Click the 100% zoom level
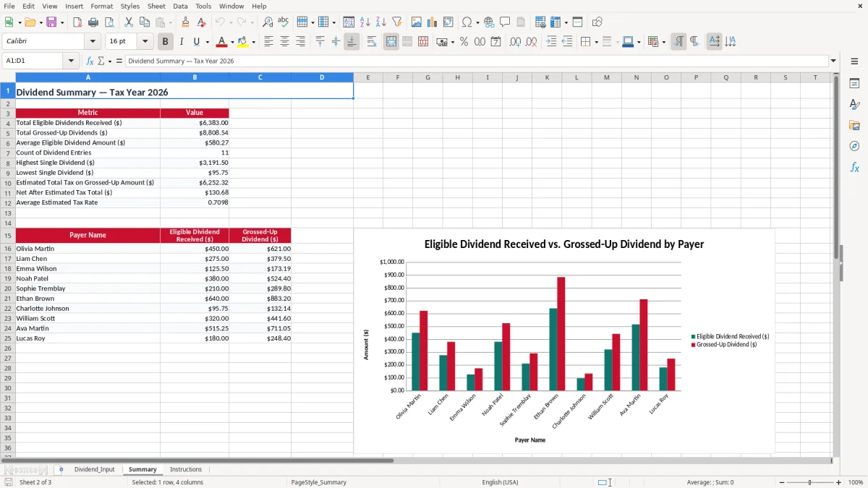This screenshot has height=488, width=868. [x=855, y=482]
